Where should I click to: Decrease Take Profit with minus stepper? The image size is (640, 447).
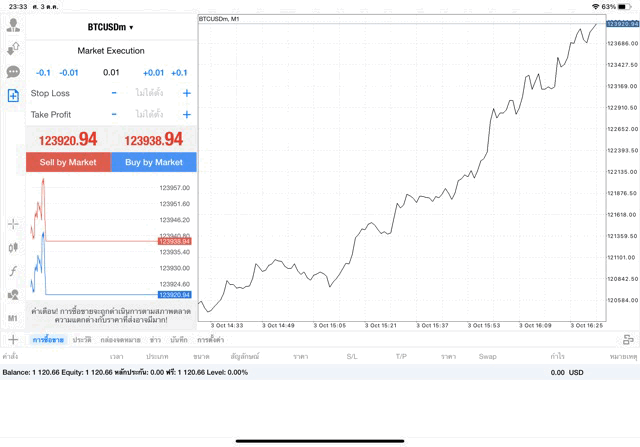coord(114,115)
